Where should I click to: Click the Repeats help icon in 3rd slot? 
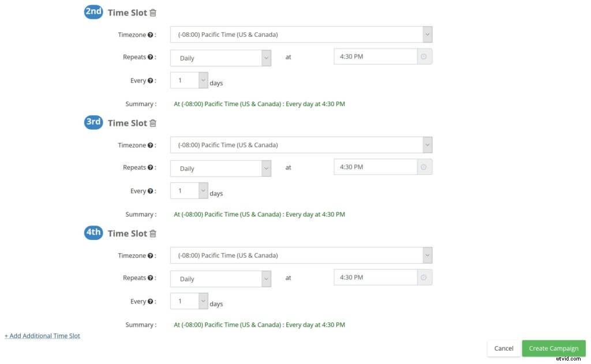151,167
